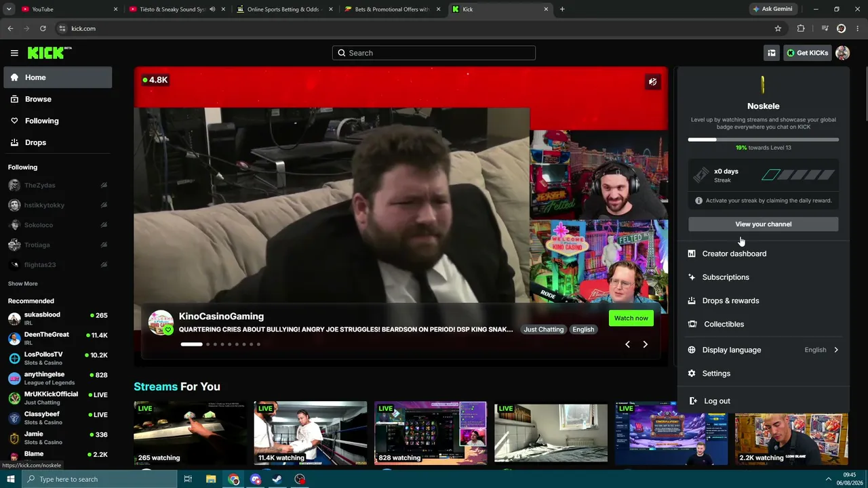Open Home in Kick sidebar
The width and height of the screenshot is (868, 488).
58,77
